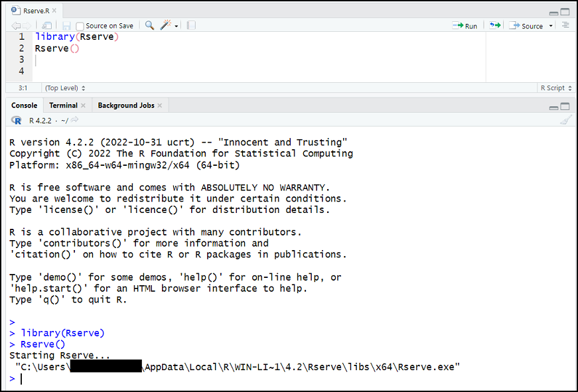Click the code tools magic wand icon
Image resolution: width=578 pixels, height=392 pixels.
point(166,25)
